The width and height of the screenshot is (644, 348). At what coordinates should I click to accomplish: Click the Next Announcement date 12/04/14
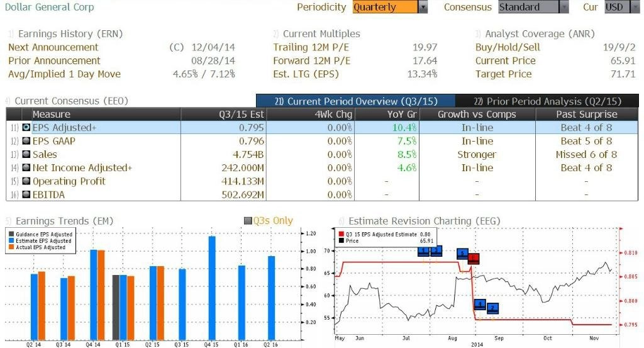coord(213,47)
